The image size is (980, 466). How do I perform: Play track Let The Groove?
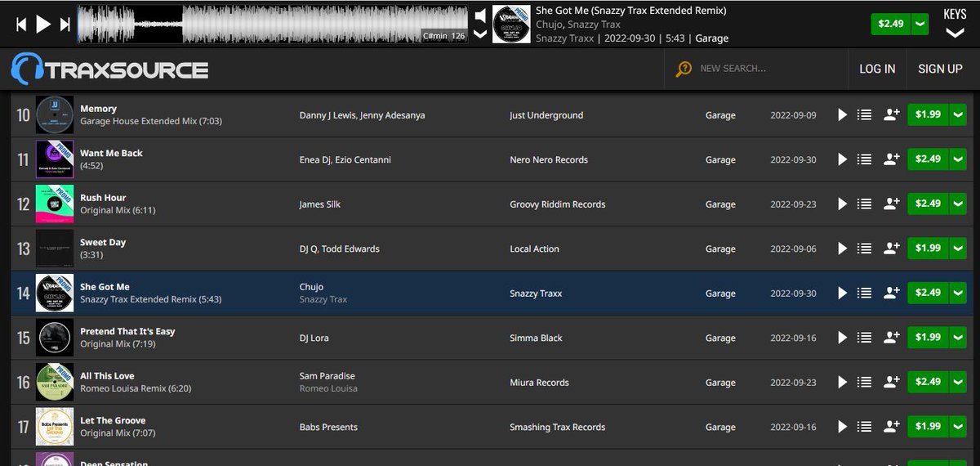tap(843, 427)
